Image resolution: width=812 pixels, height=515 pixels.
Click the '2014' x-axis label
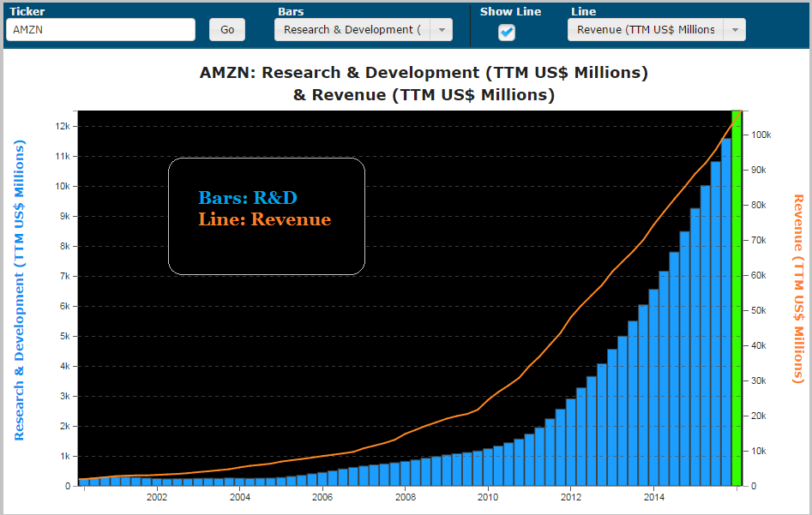click(654, 497)
